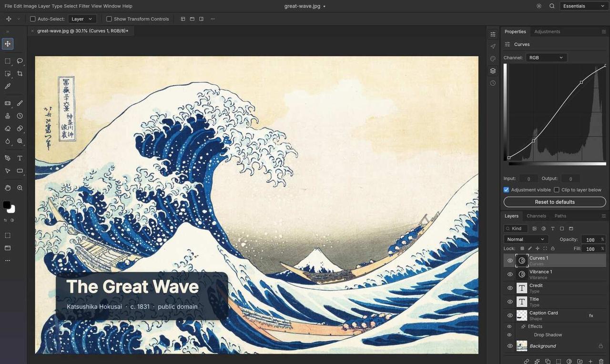Screen dimensions: 610x364
Task: Click the foreground black color swatch
Action: point(6,205)
